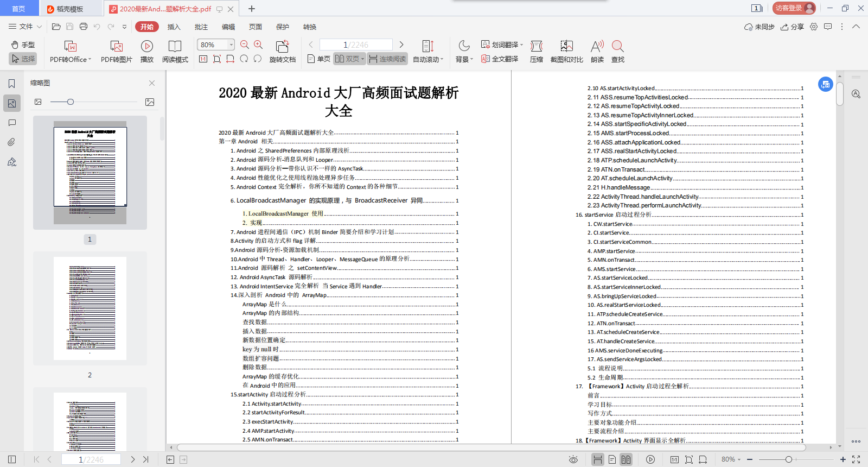Switch to the 页面 ribbon tab
Screen dimensions: 868x467
point(255,27)
